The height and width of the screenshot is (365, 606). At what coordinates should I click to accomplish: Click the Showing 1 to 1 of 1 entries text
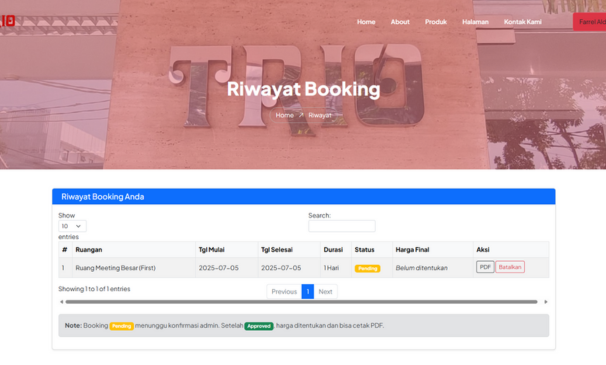pyautogui.click(x=94, y=289)
